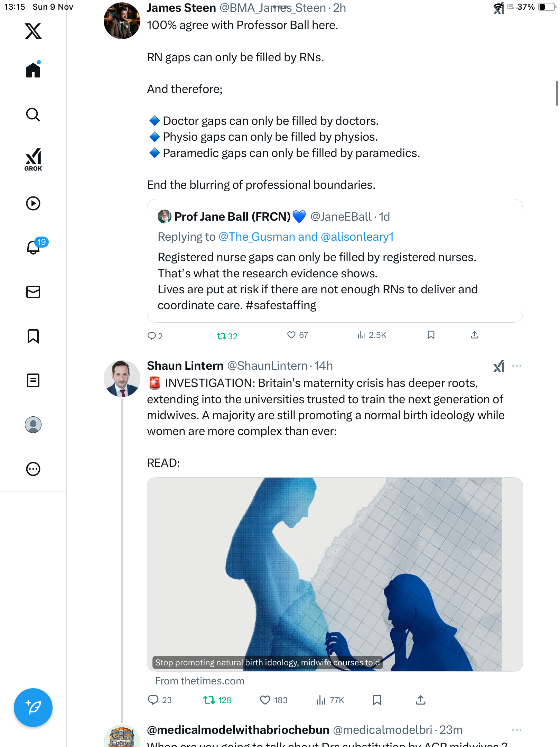Open Messages envelope in sidebar
Viewport: 560px width, 747px height.
33,292
